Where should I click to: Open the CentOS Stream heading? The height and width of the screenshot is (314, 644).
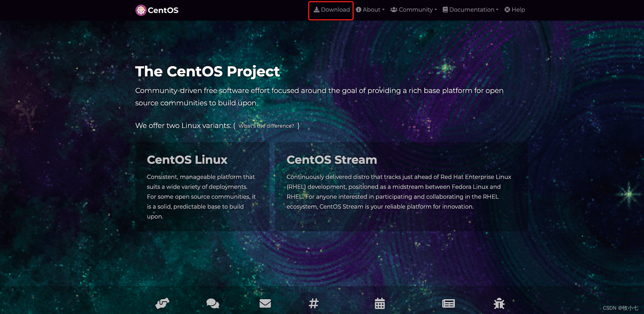coord(332,160)
